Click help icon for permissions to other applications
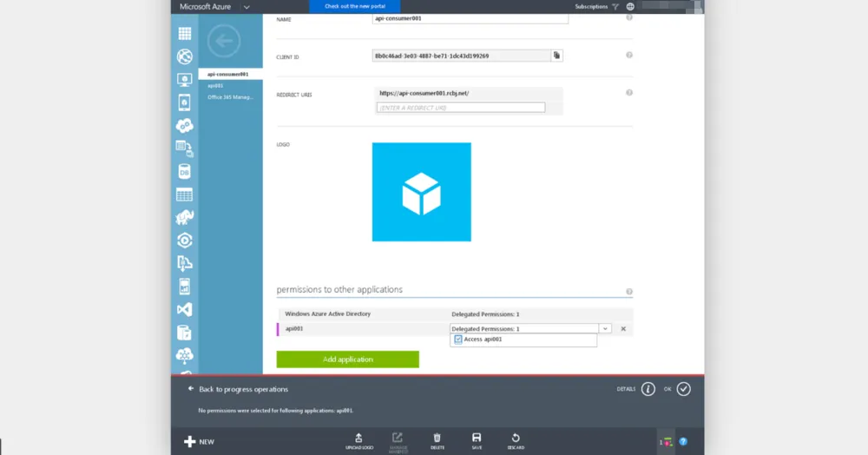868x455 pixels. coord(628,292)
